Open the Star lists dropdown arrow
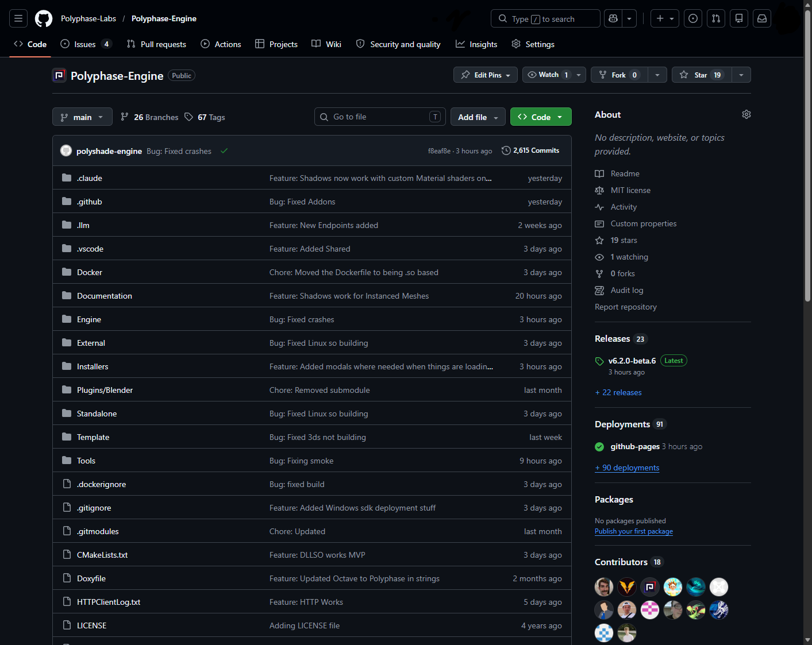 (x=741, y=75)
